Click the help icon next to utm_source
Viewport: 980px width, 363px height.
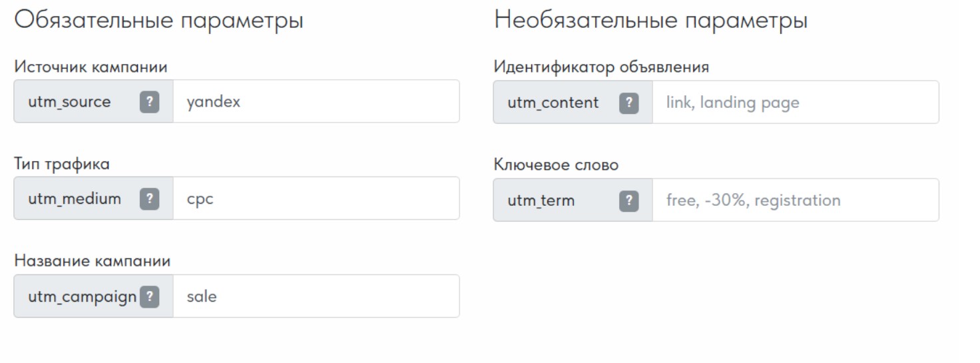click(150, 102)
